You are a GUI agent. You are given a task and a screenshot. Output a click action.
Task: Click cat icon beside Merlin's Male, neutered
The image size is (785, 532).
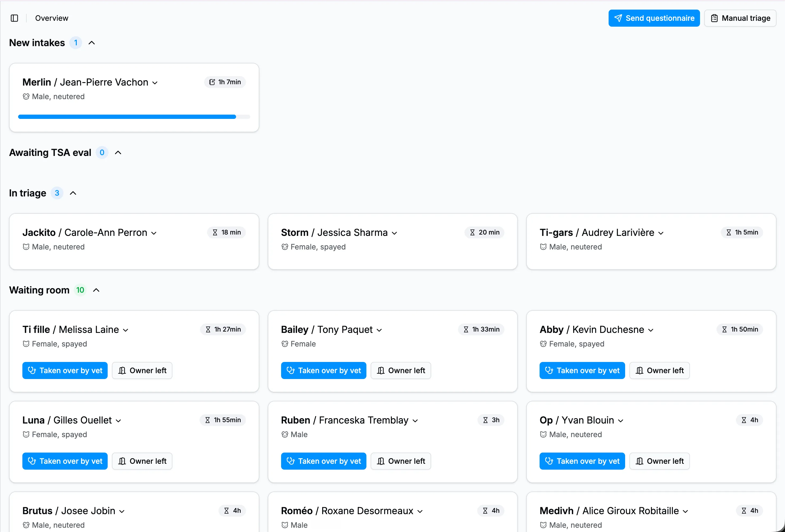[x=26, y=96]
